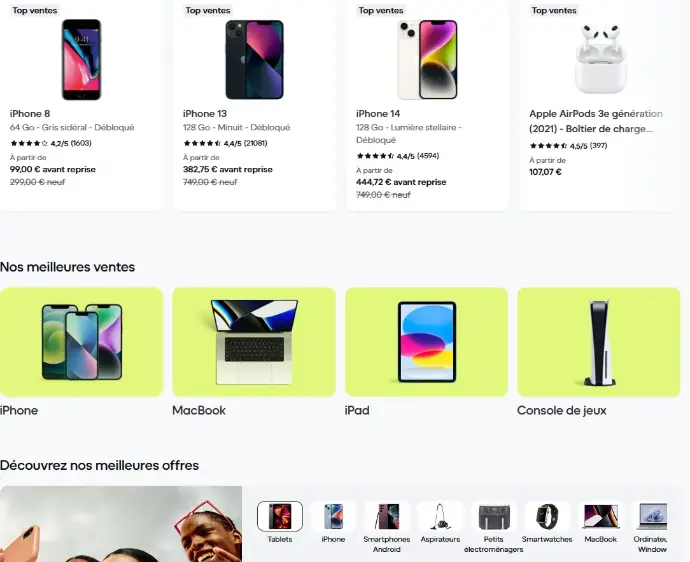Screen dimensions: 690x562
Task: View the iPhone 8 product card
Action: click(x=81, y=104)
